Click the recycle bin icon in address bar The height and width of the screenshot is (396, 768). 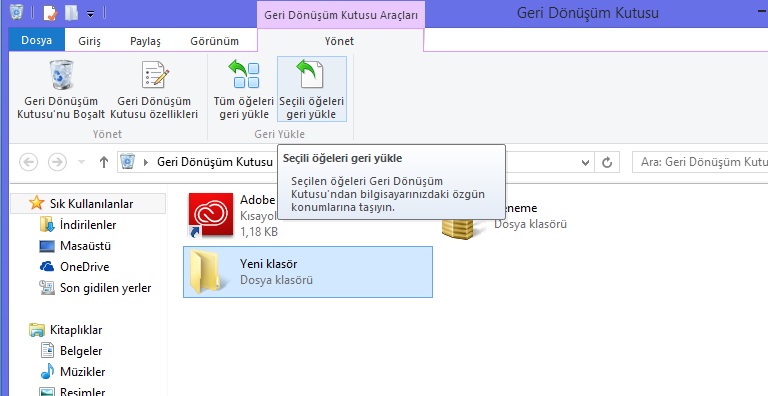127,161
